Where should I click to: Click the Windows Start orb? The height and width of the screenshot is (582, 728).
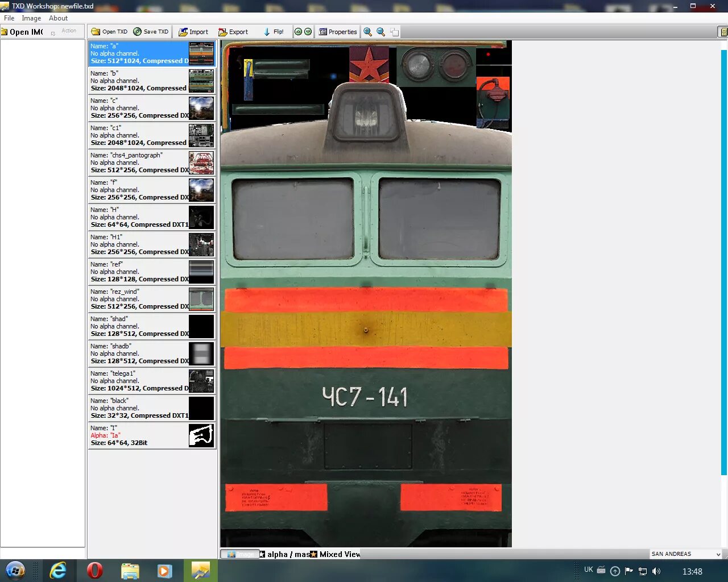[x=15, y=571]
